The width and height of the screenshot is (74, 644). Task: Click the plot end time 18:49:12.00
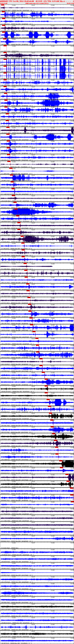[70, 3]
